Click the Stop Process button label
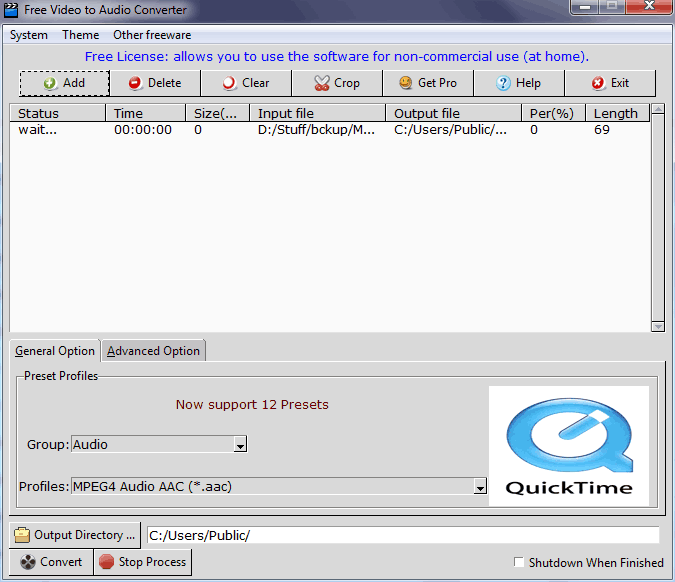The width and height of the screenshot is (675, 582). (x=152, y=562)
